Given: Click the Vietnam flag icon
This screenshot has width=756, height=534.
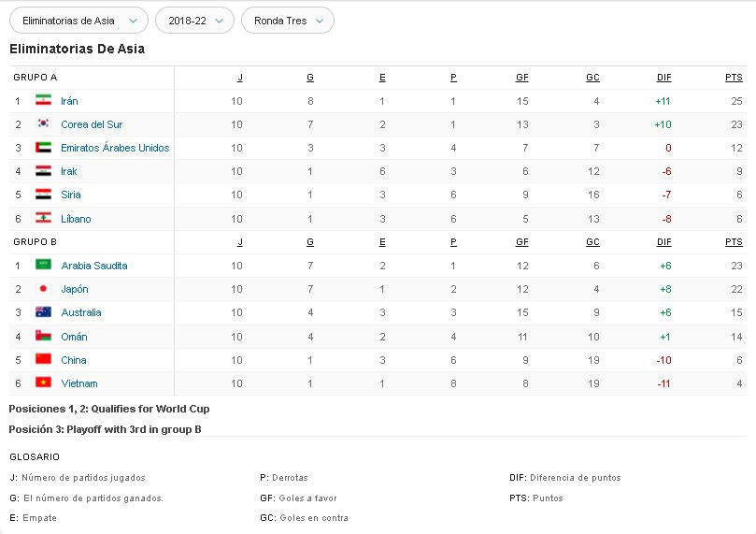Looking at the screenshot, I should tap(43, 382).
